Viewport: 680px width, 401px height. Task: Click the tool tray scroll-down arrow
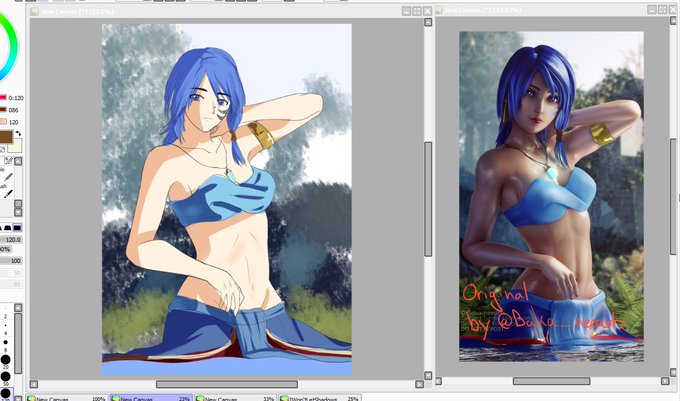click(18, 212)
